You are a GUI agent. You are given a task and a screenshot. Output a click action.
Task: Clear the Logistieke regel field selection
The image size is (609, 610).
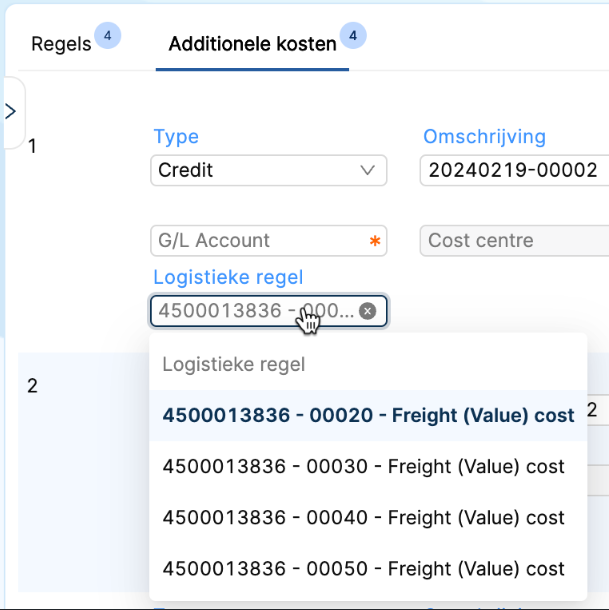click(367, 311)
